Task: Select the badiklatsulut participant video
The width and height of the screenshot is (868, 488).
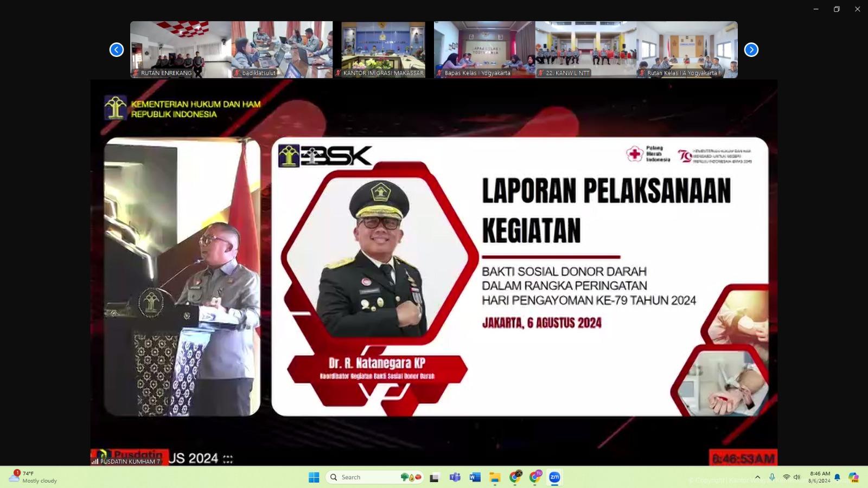Action: [282, 50]
